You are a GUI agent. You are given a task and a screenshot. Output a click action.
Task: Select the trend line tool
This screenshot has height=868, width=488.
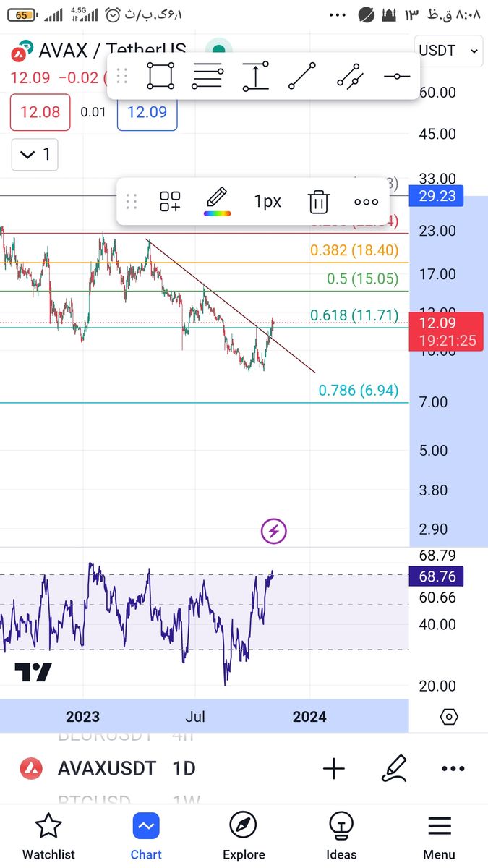302,75
